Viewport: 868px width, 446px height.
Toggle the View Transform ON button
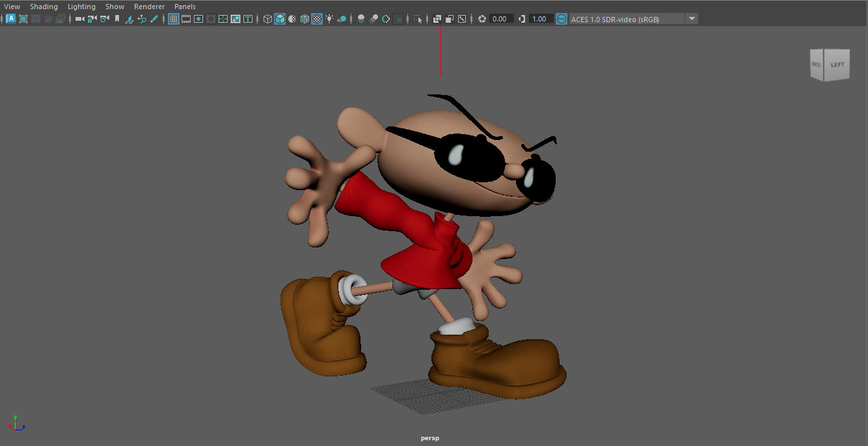pos(562,19)
